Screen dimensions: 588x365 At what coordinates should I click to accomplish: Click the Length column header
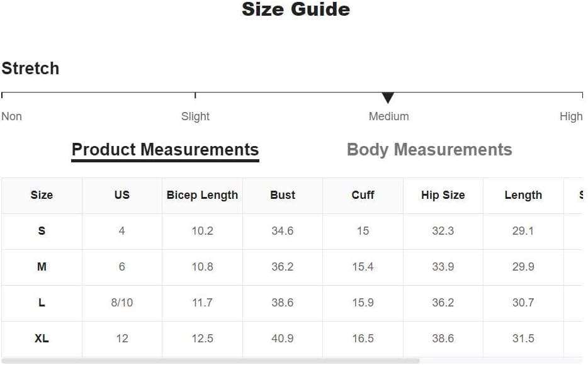pos(523,195)
